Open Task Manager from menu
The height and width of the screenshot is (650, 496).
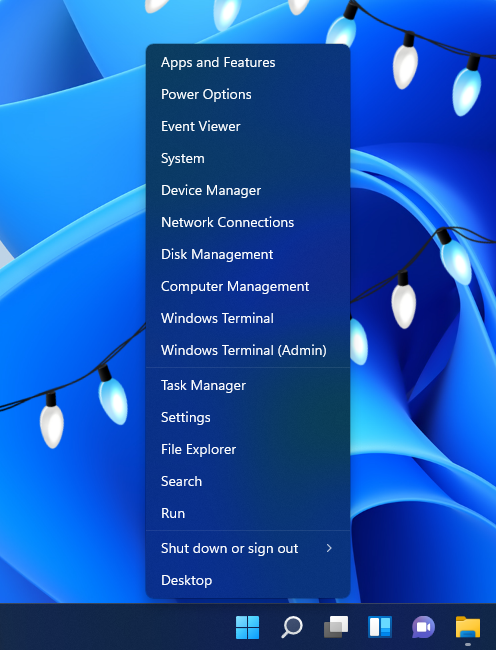pyautogui.click(x=248, y=385)
